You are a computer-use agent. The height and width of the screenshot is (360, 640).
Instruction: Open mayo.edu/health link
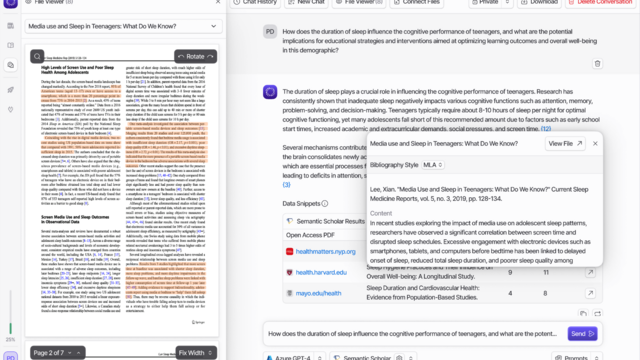coord(318,293)
